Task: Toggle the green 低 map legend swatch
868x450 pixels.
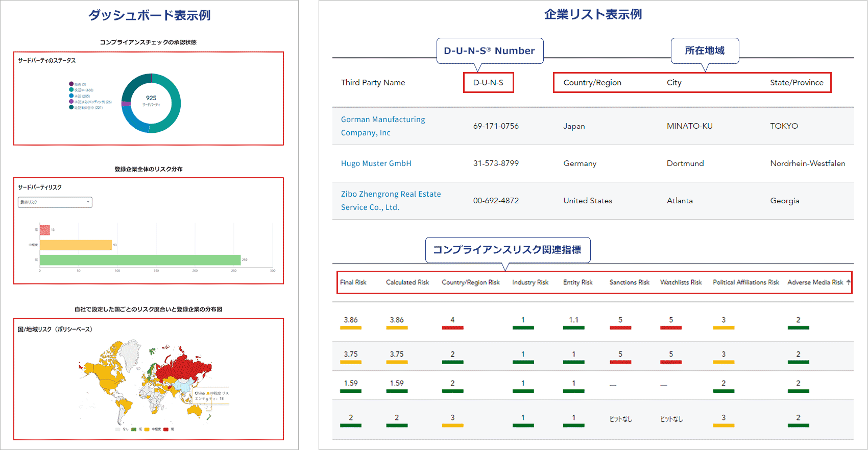Action: click(x=134, y=430)
